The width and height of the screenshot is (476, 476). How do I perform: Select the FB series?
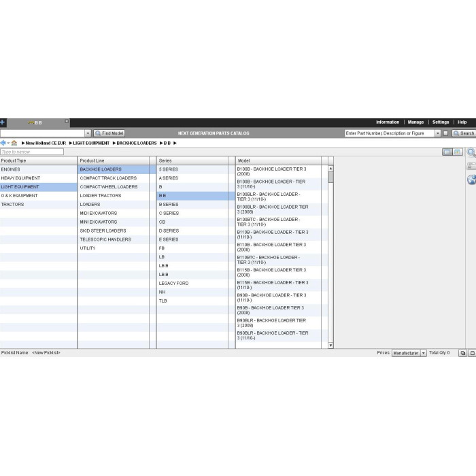click(x=192, y=248)
